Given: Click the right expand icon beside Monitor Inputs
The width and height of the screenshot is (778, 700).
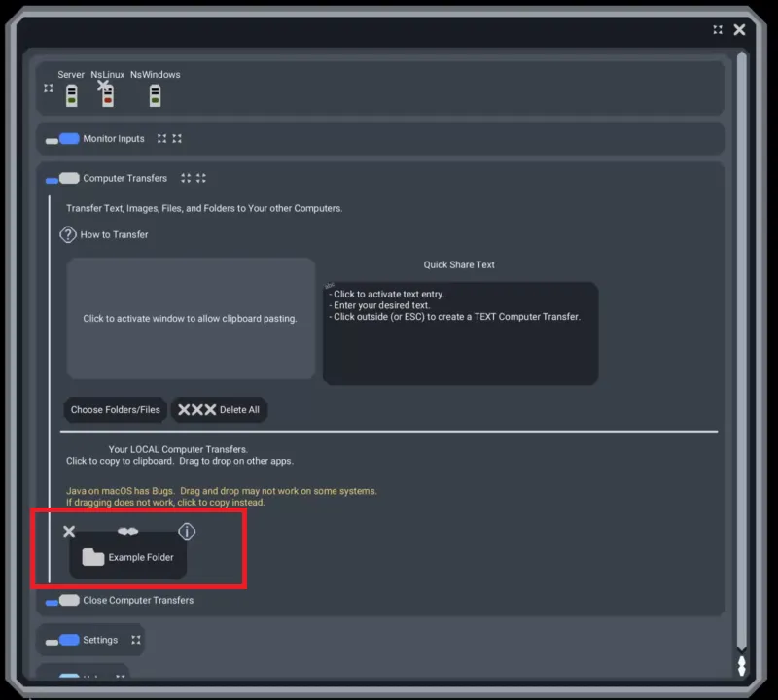Looking at the screenshot, I should point(177,138).
